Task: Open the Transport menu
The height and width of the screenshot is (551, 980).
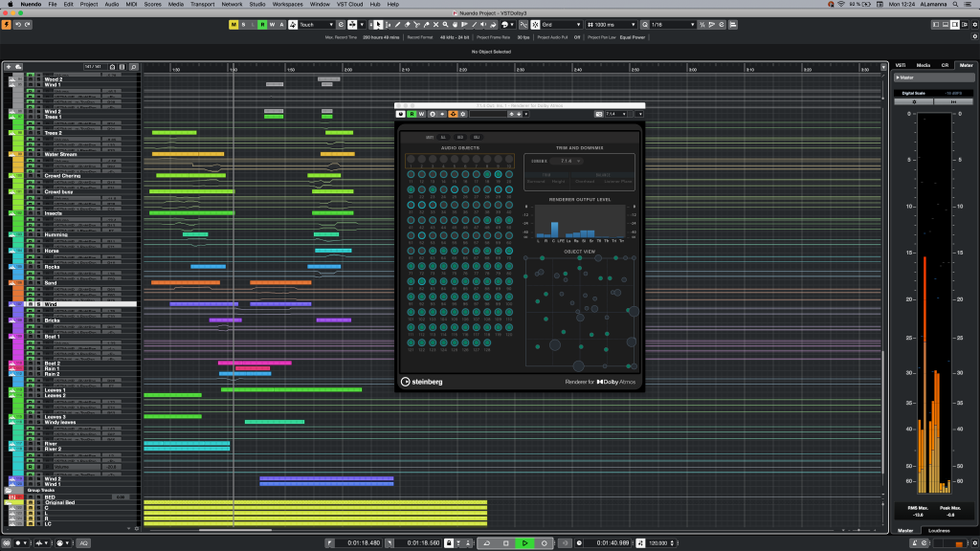Action: pos(202,4)
